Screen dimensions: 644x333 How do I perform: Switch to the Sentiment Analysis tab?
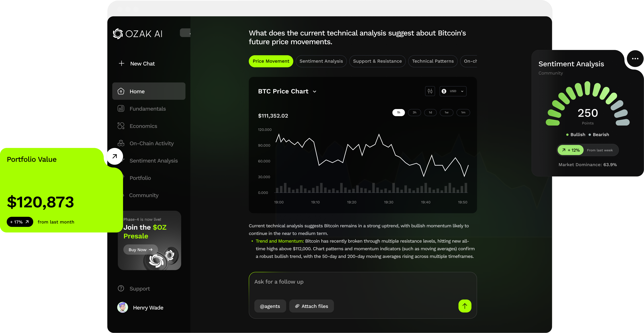click(x=321, y=61)
